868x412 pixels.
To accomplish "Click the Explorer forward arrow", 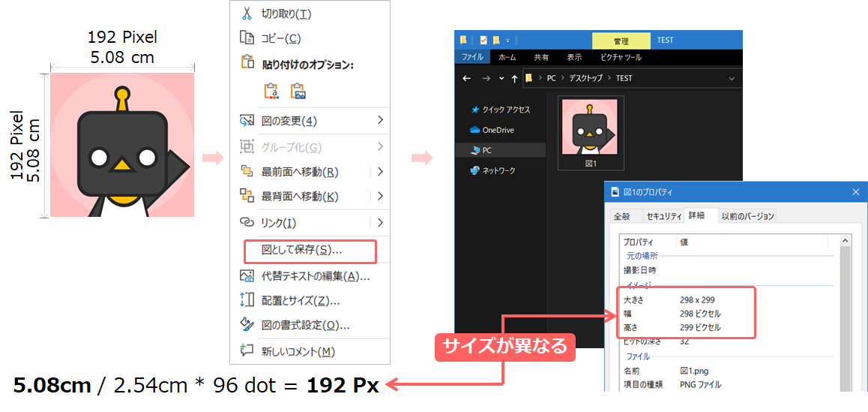I will [486, 78].
